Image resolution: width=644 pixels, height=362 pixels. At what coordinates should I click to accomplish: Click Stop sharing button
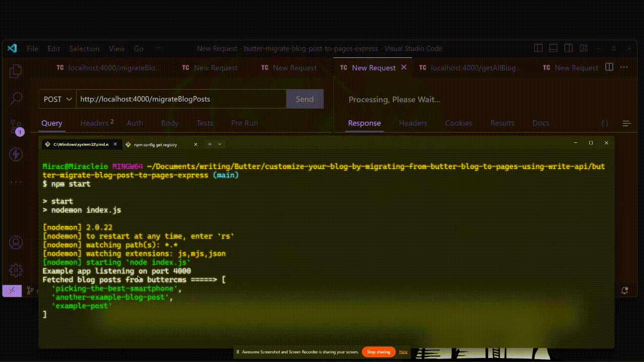(378, 352)
